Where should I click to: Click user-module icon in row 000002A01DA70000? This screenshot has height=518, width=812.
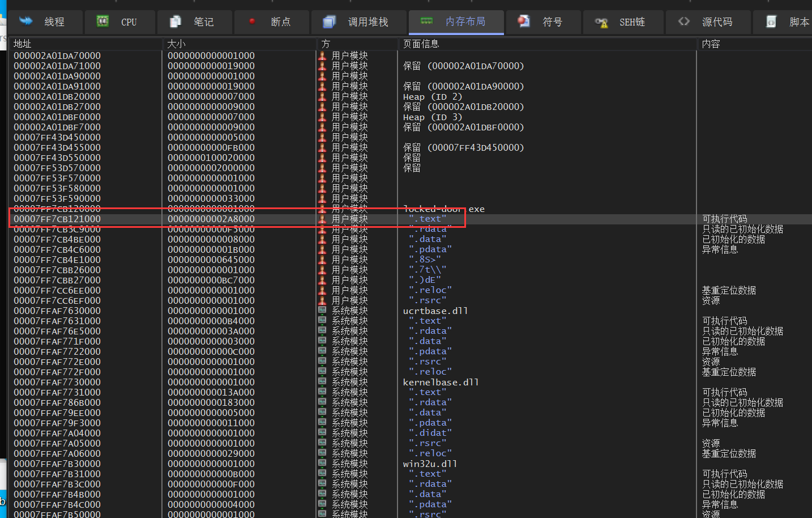(322, 56)
